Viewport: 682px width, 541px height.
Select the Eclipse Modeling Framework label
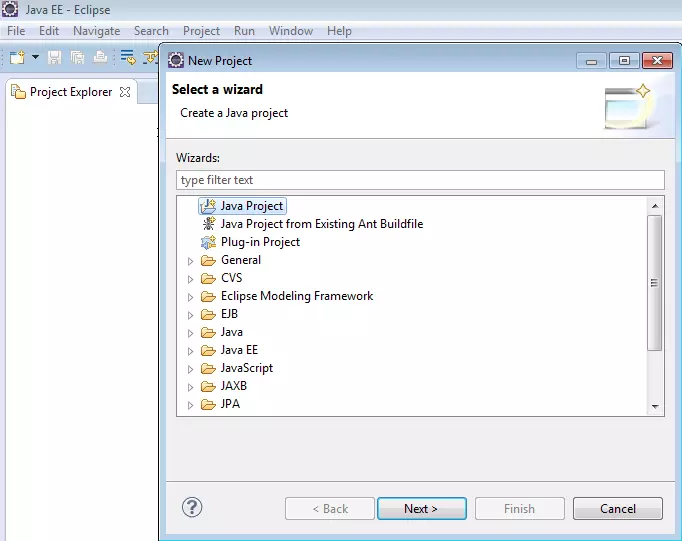[x=297, y=296]
